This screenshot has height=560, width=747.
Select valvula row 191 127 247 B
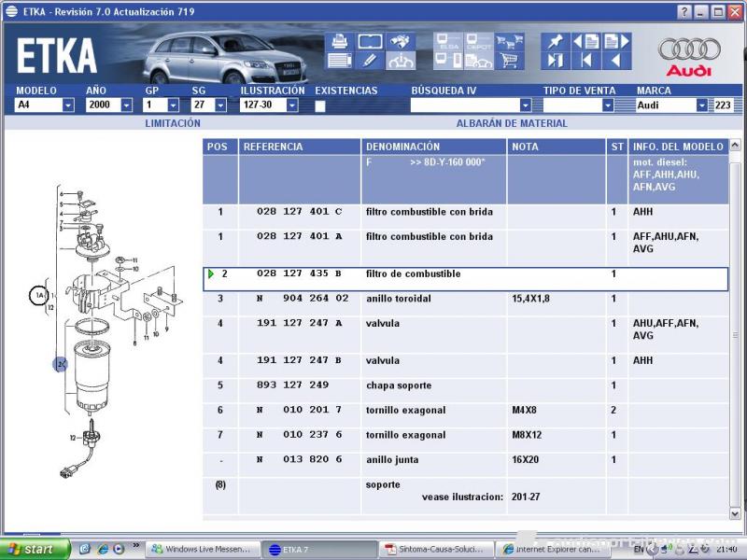tap(465, 366)
